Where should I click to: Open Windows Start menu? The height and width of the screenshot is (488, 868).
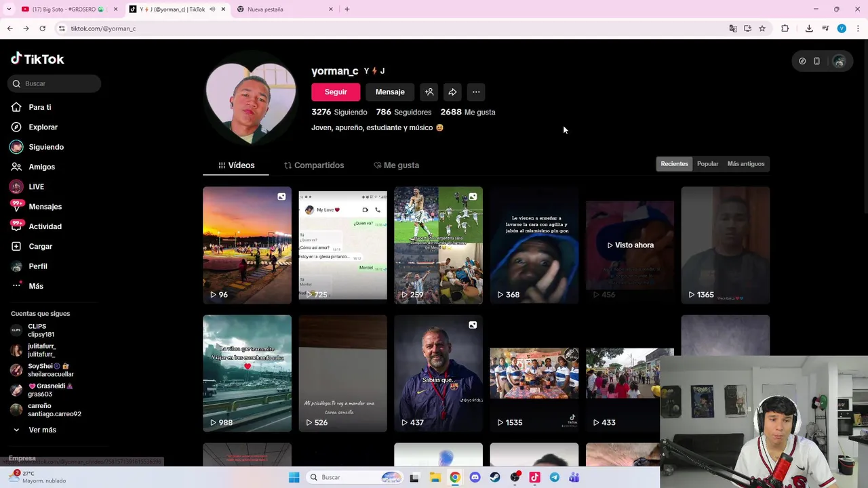(x=294, y=477)
